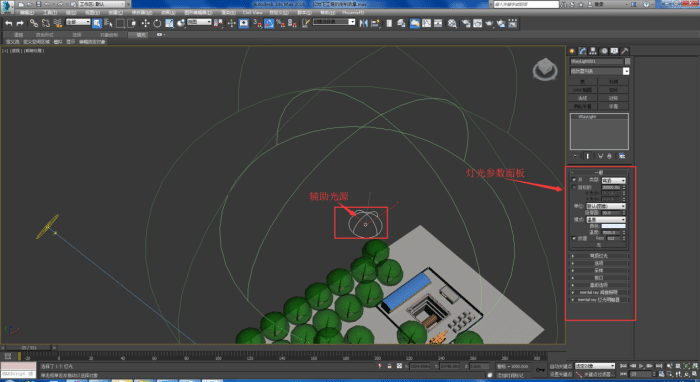Toggle the Texture checkbox near Res
Image resolution: width=700 pixels, height=382 pixels.
click(574, 238)
